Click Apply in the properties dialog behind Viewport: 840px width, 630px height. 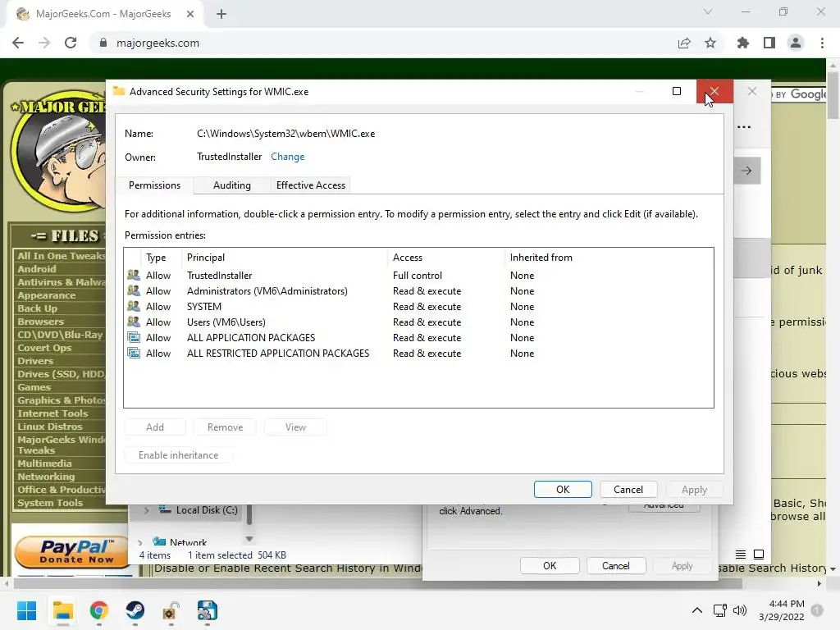pos(682,566)
